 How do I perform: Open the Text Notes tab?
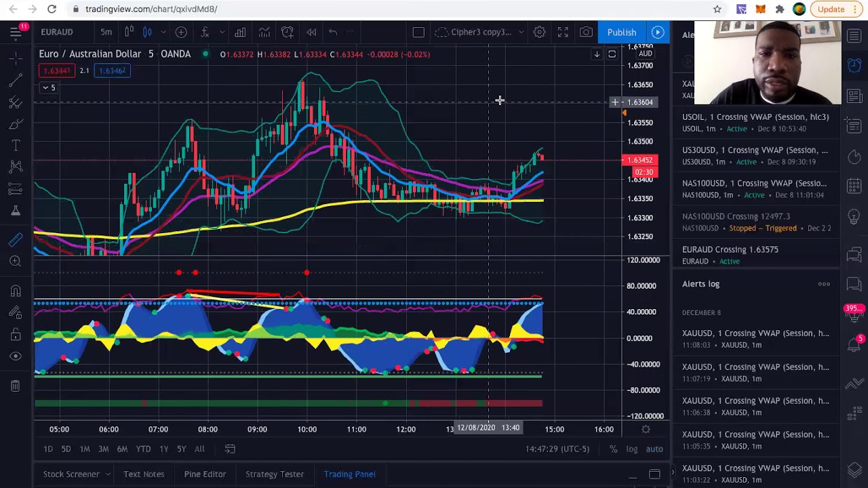coord(144,474)
